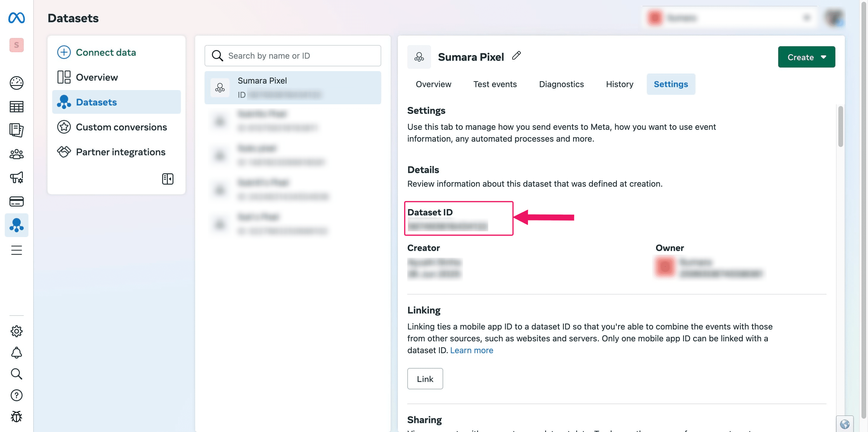Image resolution: width=868 pixels, height=432 pixels.
Task: Open the Settings gear at bottom left
Action: pos(16,331)
